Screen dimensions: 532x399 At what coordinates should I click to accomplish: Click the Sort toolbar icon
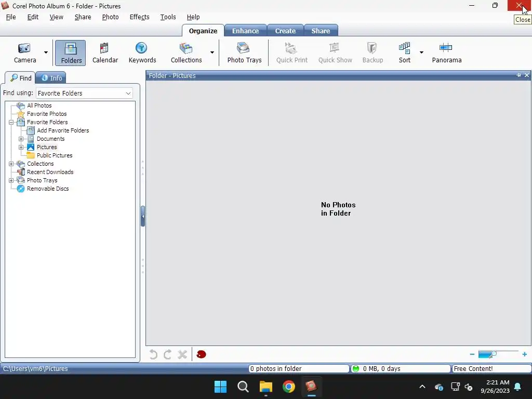coord(404,52)
